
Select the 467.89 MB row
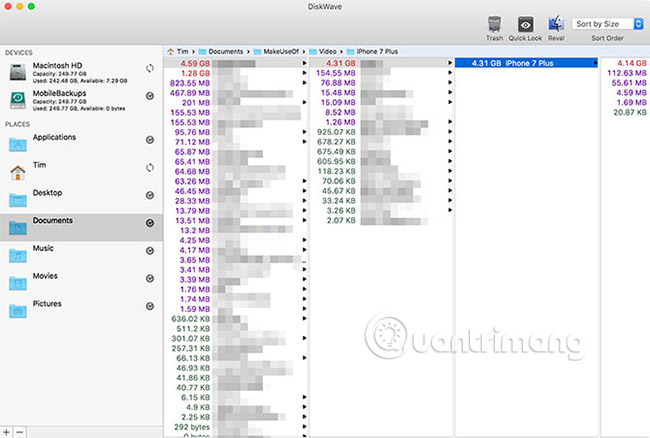coord(235,93)
